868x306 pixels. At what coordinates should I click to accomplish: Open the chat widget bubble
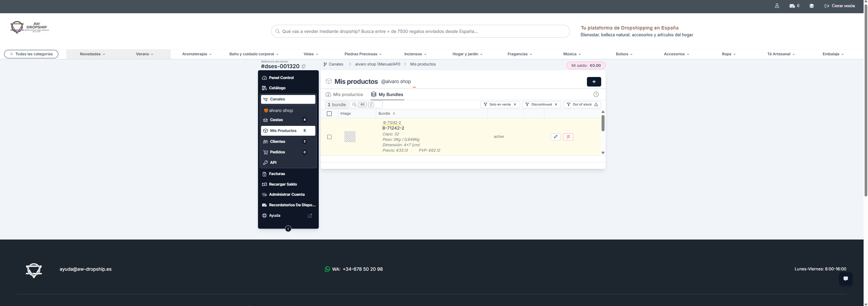tap(846, 279)
